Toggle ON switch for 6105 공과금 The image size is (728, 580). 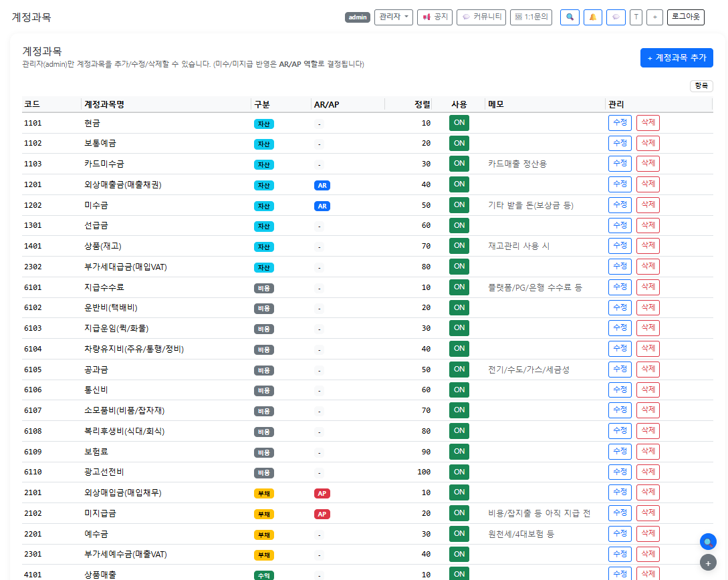click(459, 370)
